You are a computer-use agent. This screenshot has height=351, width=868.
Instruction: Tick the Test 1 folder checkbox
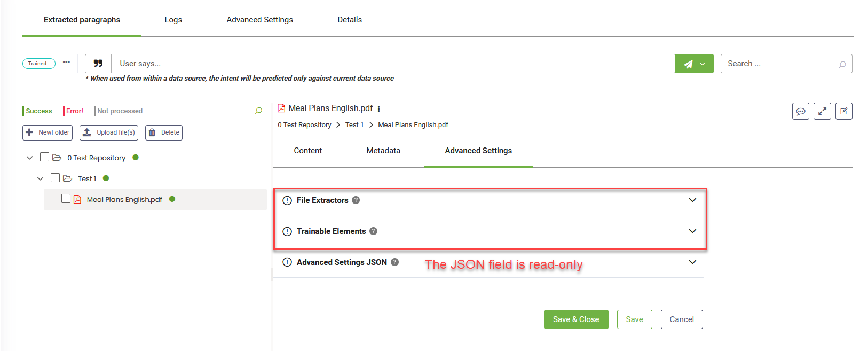[x=56, y=178]
